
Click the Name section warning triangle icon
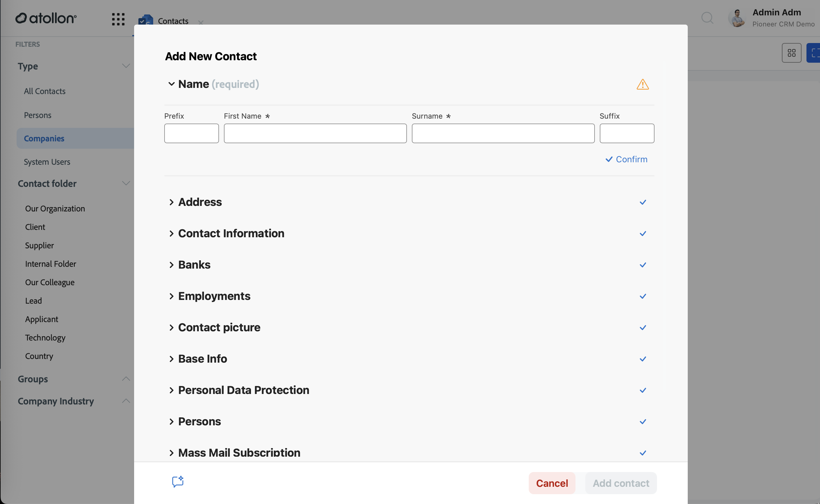point(643,84)
